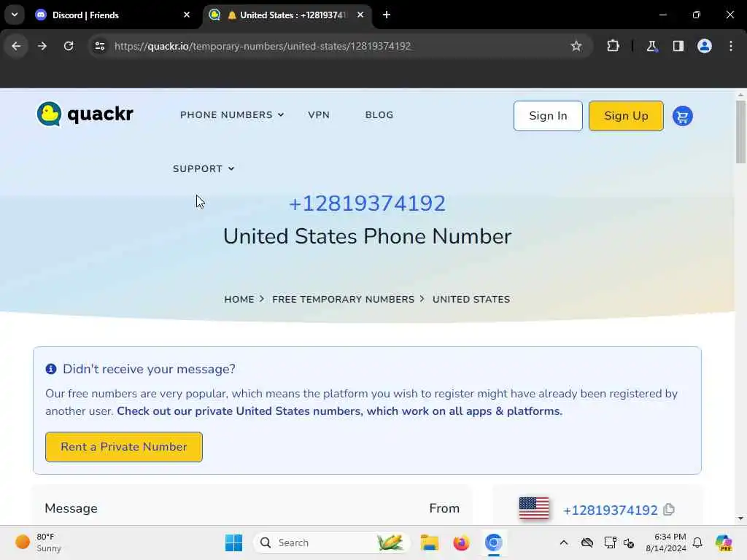Open Chrome taskbar icon
Image resolution: width=747 pixels, height=560 pixels.
coord(494,542)
